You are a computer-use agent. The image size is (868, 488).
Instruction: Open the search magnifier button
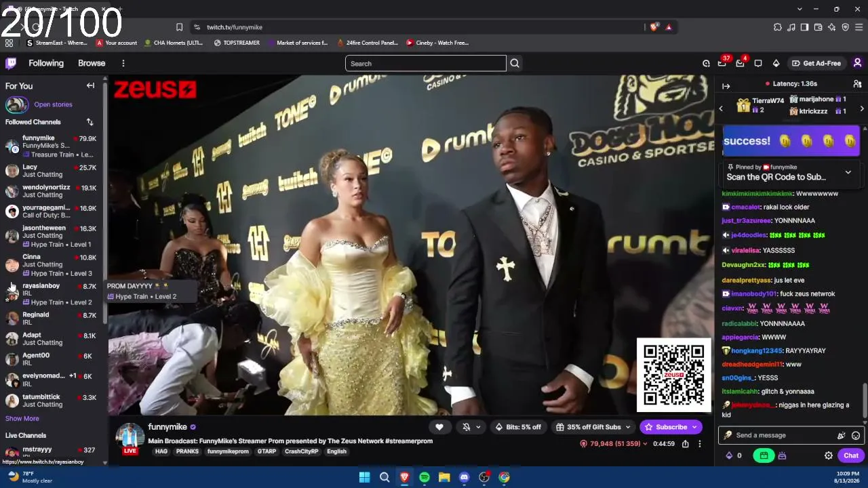[x=515, y=64]
